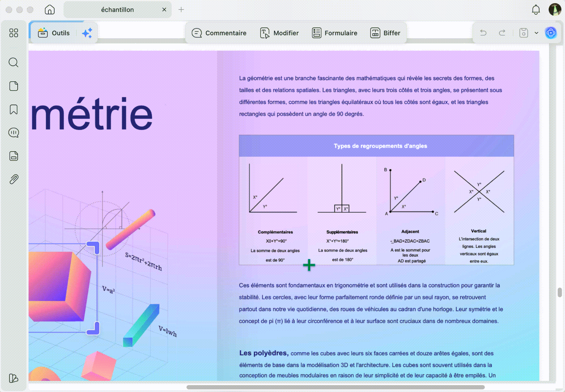This screenshot has width=565, height=392.
Task: Open the bookmarks sidebar icon
Action: (14, 109)
